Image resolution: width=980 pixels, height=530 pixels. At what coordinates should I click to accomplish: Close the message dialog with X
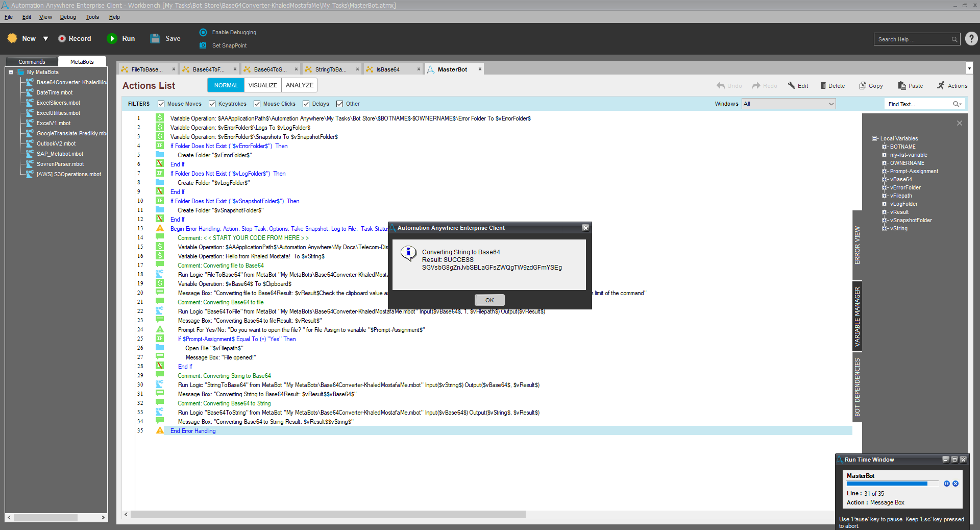coord(585,228)
